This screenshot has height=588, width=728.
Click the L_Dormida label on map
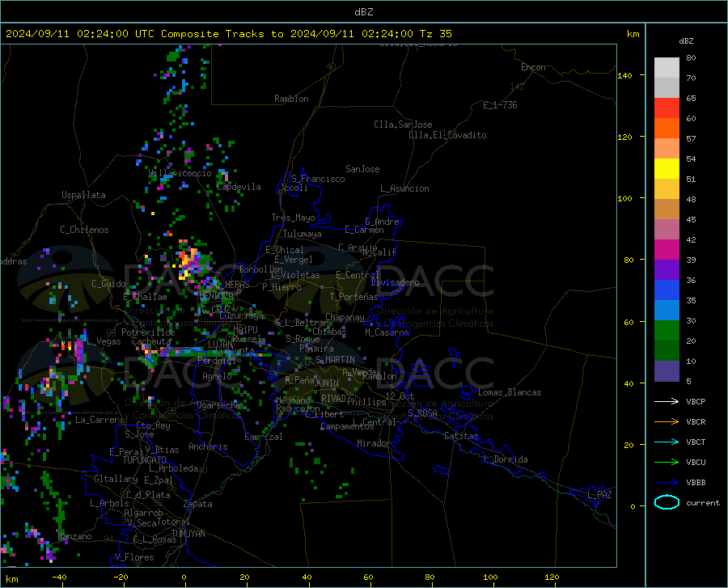tap(506, 459)
